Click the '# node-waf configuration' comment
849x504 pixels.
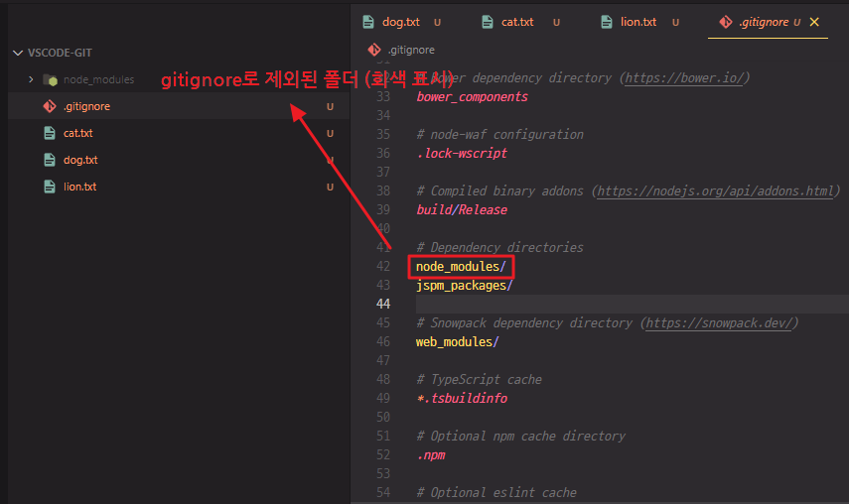coord(499,135)
